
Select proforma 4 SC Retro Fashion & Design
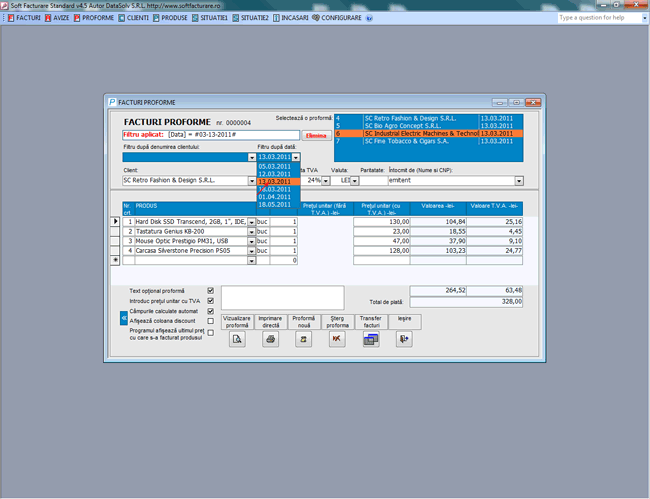(429, 118)
